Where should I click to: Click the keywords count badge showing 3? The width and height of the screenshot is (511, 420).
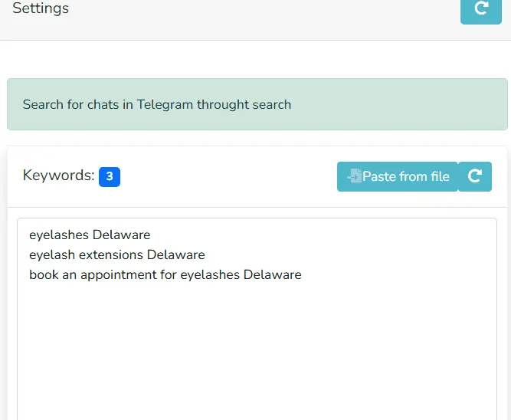pos(110,177)
